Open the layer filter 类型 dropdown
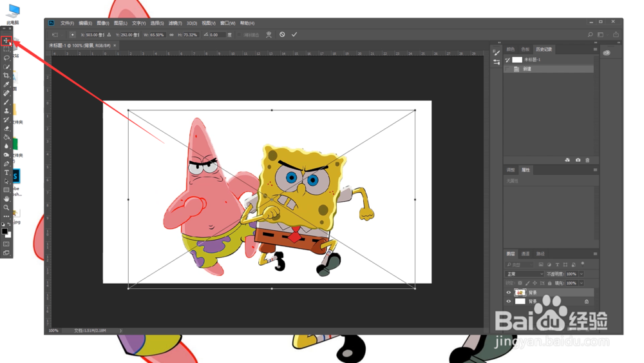The height and width of the screenshot is (363, 644). pyautogui.click(x=519, y=265)
